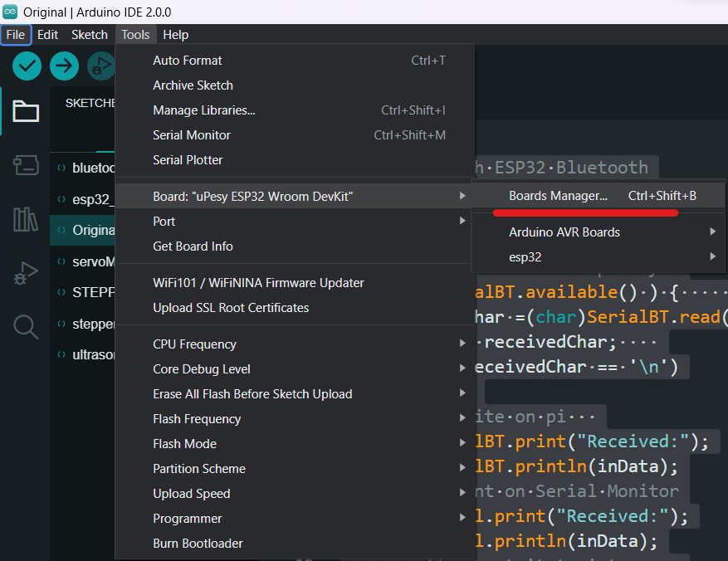
Task: Choose Auto Format from Tools menu
Action: pos(295,61)
